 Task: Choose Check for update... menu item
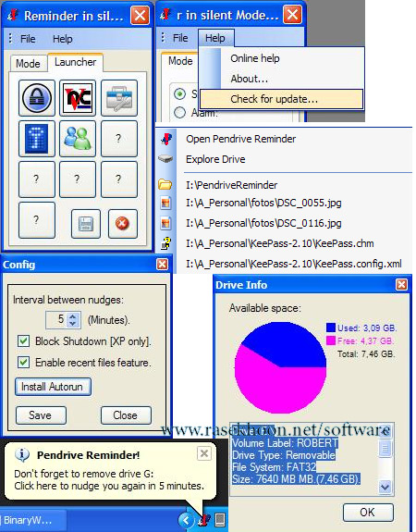click(281, 99)
